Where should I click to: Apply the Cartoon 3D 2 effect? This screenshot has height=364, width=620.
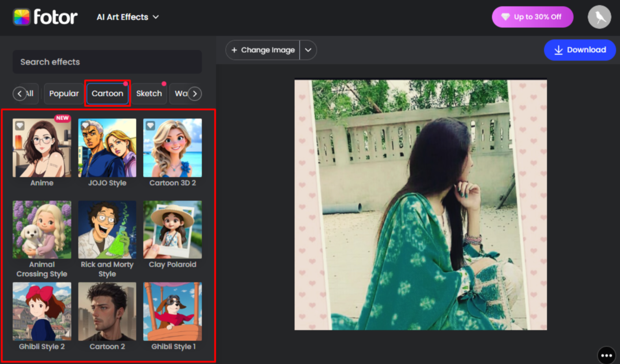tap(173, 148)
